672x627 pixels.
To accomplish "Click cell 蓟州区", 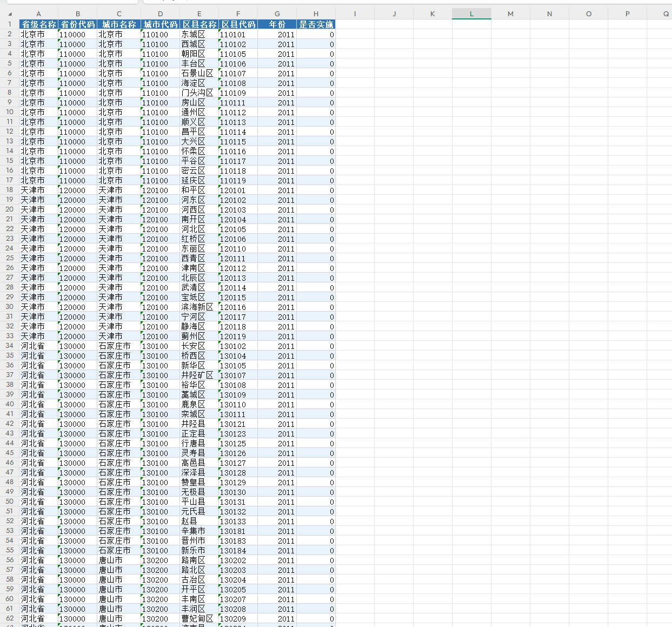I will point(199,336).
